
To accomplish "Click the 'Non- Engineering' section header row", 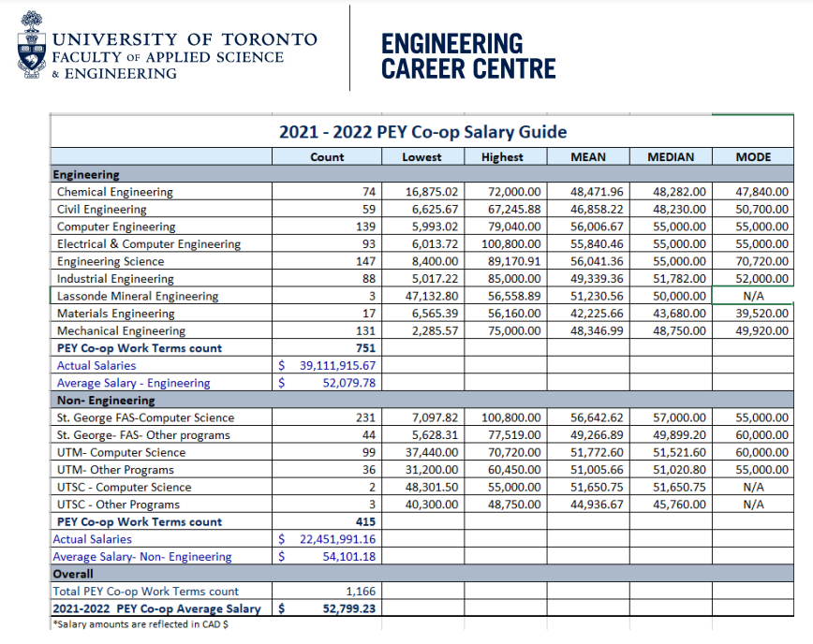I will click(422, 400).
